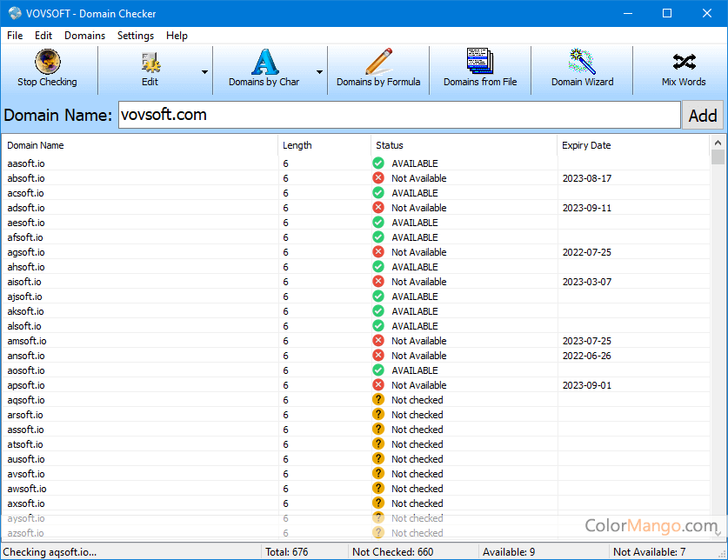Click the Add button
The image size is (728, 560).
[703, 115]
